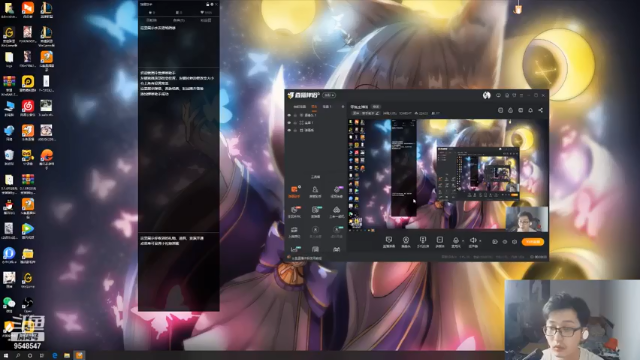Open Task View from the taskbar

tap(42, 356)
